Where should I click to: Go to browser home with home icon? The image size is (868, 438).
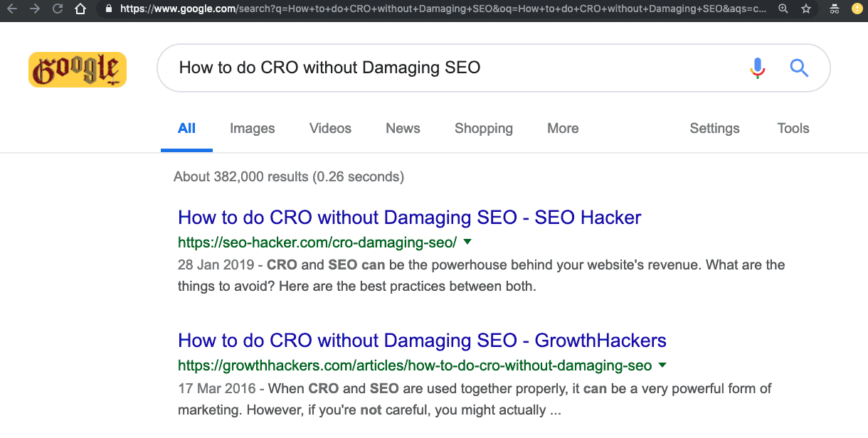tap(80, 9)
